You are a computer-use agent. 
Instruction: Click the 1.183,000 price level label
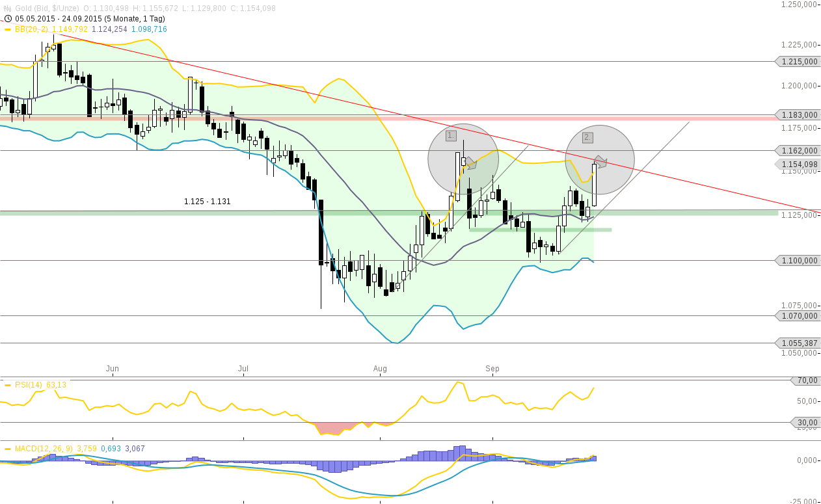pos(797,114)
